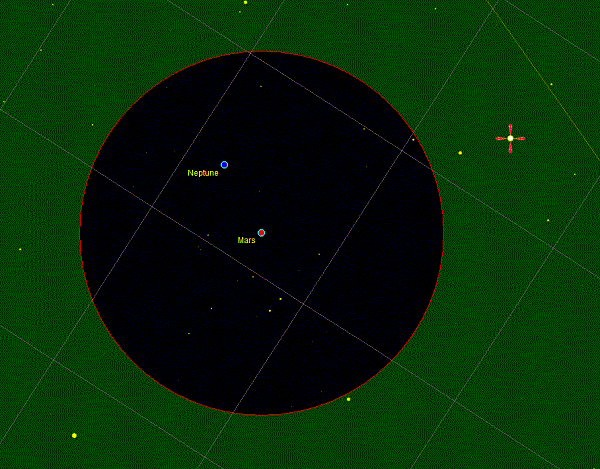Pick the star on the far left edge
Viewport: 600px width, 469px height.
tap(20, 249)
